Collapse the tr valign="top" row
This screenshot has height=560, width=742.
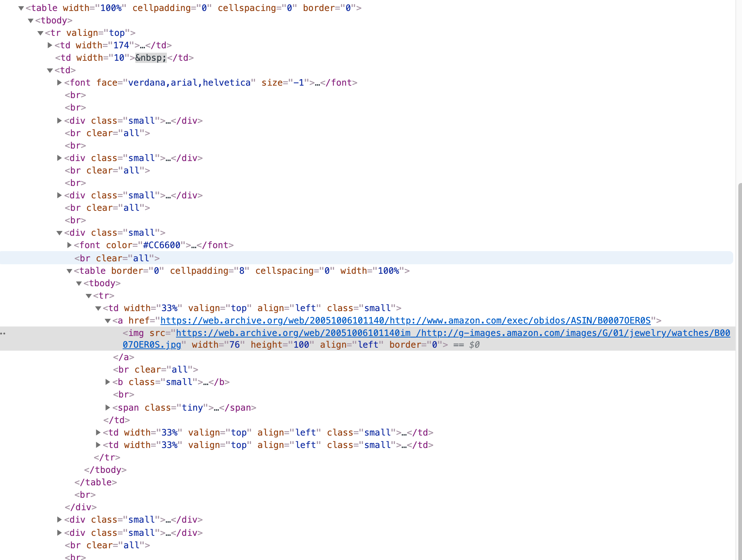pos(41,33)
